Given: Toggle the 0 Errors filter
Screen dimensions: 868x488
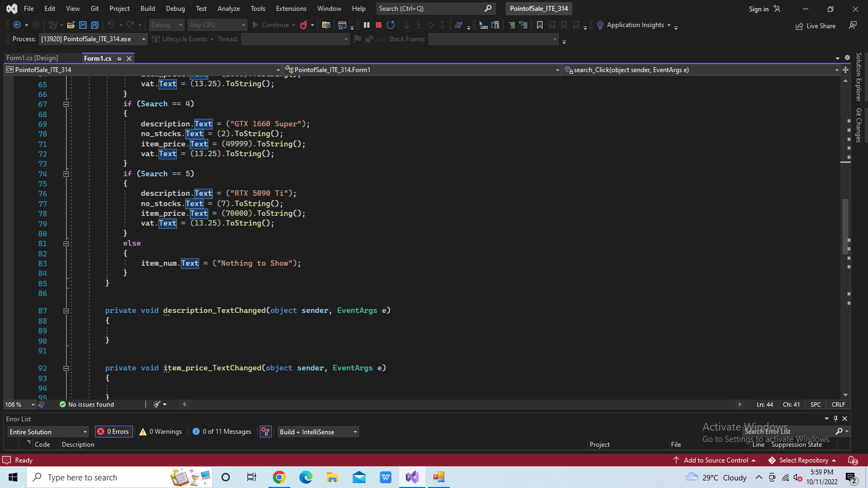Looking at the screenshot, I should pyautogui.click(x=113, y=432).
